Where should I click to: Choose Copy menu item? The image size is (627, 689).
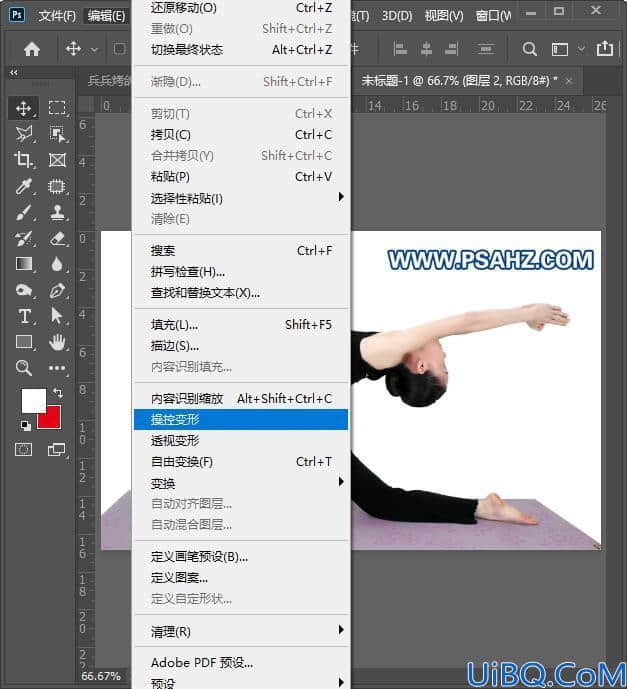[x=241, y=135]
